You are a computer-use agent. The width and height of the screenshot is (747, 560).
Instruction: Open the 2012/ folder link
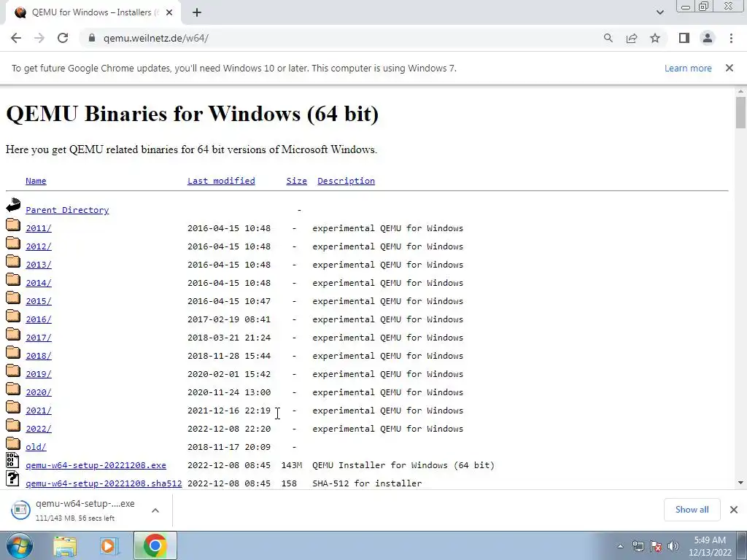click(39, 246)
